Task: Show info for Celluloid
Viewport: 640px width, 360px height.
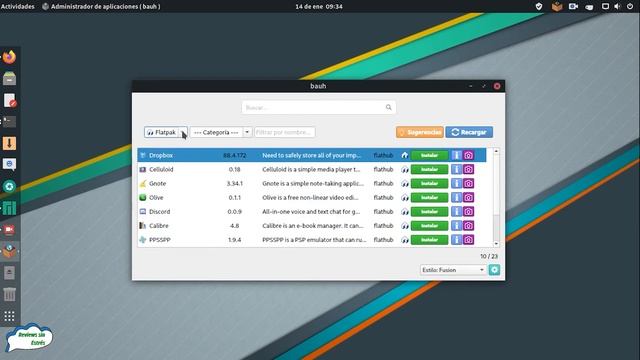Action: [x=456, y=169]
